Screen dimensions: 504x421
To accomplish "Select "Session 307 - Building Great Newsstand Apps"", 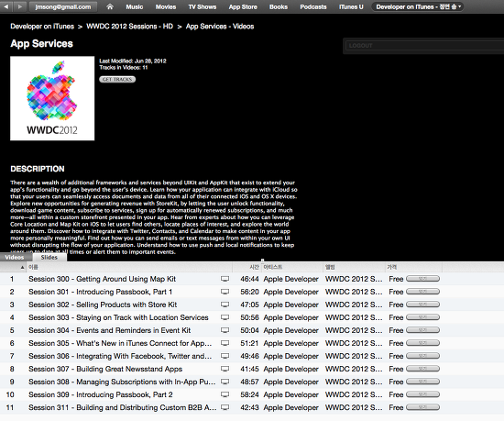I will [x=105, y=369].
